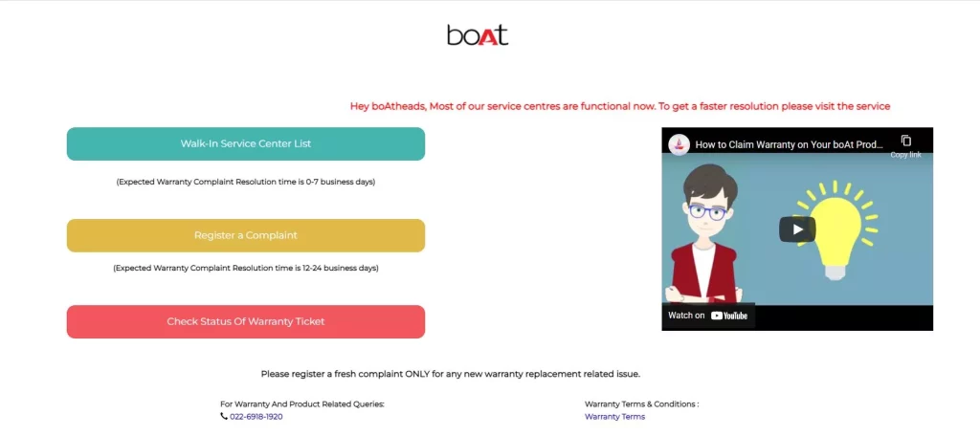Open the boAt channel avatar on video
Viewport: 980px width, 436px height.
tap(679, 144)
